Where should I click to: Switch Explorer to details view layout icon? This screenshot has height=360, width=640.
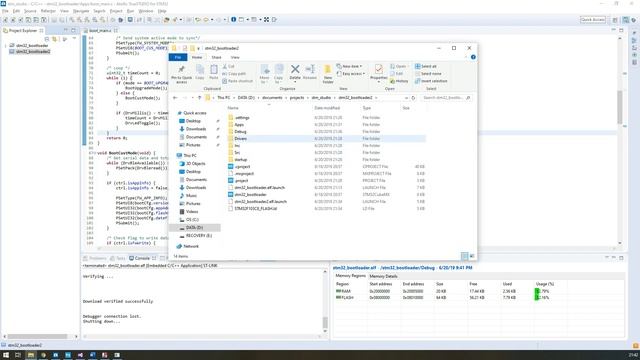click(x=464, y=256)
